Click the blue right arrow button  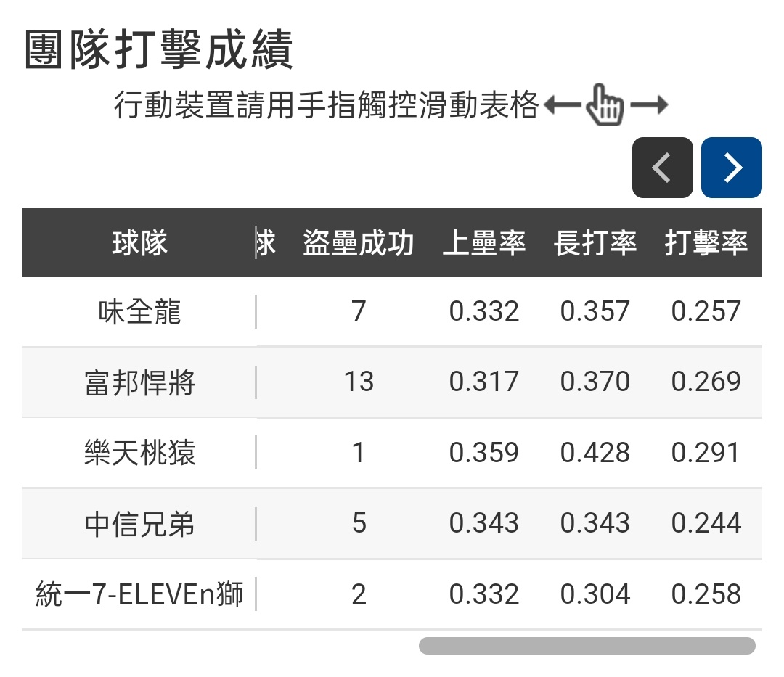click(731, 168)
